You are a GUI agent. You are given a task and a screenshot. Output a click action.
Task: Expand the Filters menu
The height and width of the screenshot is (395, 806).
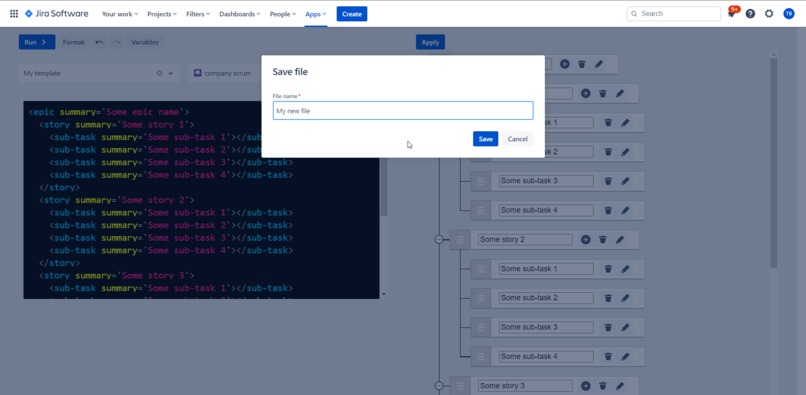(198, 14)
